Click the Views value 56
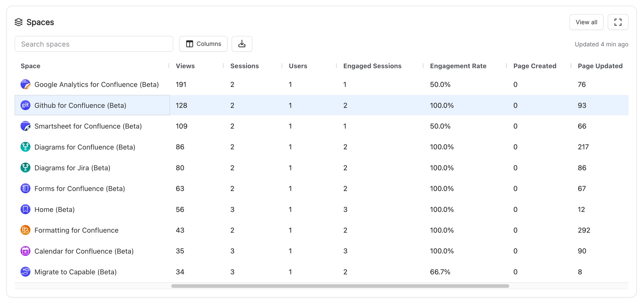 180,209
